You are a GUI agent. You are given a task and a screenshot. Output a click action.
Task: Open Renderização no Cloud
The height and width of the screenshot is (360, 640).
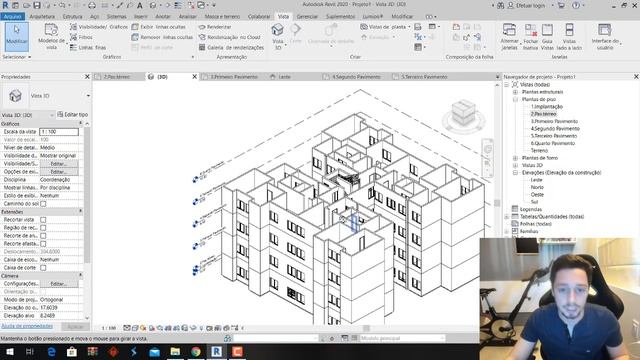tap(229, 37)
